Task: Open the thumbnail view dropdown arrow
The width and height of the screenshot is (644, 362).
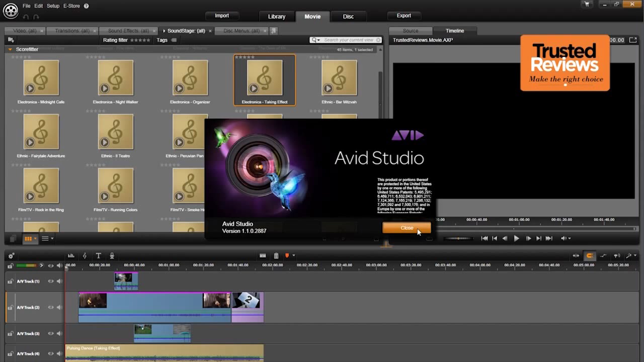Action: coord(35,239)
